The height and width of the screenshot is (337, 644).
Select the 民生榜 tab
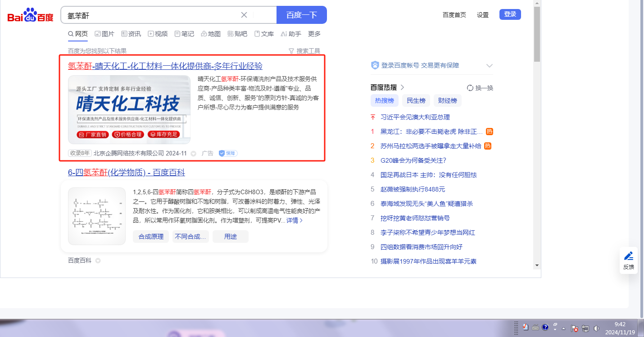(416, 100)
